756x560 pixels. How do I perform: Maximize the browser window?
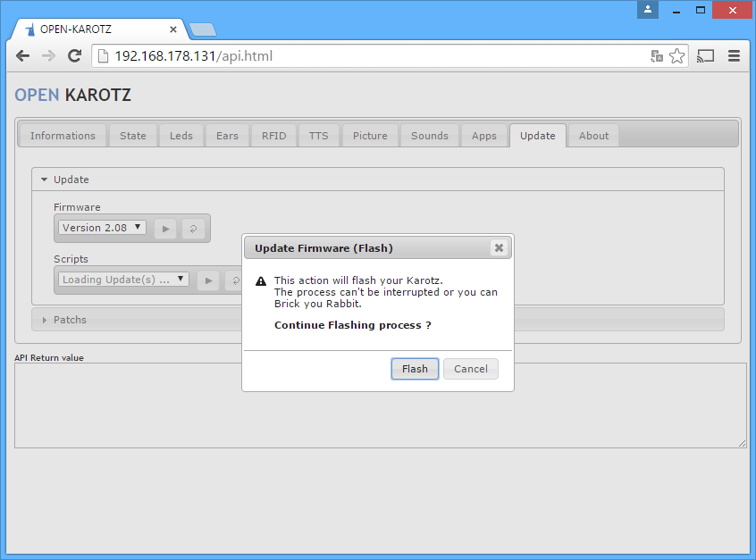coord(701,10)
